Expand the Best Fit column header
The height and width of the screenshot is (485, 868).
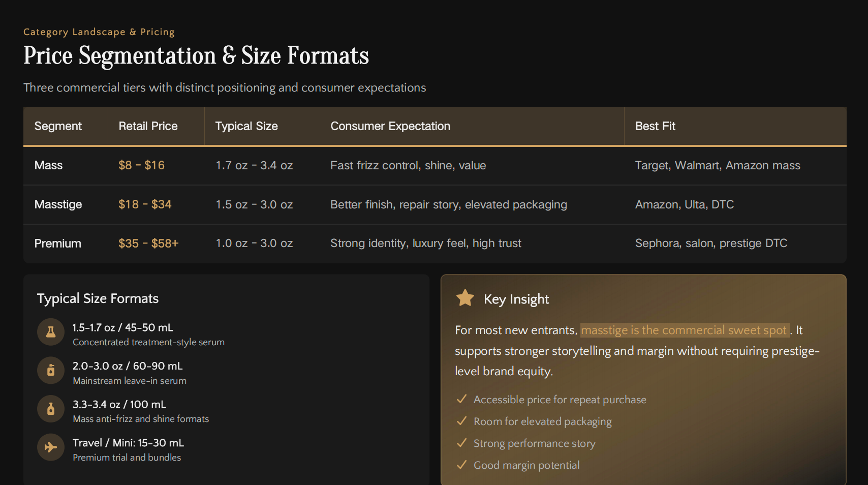(x=655, y=126)
